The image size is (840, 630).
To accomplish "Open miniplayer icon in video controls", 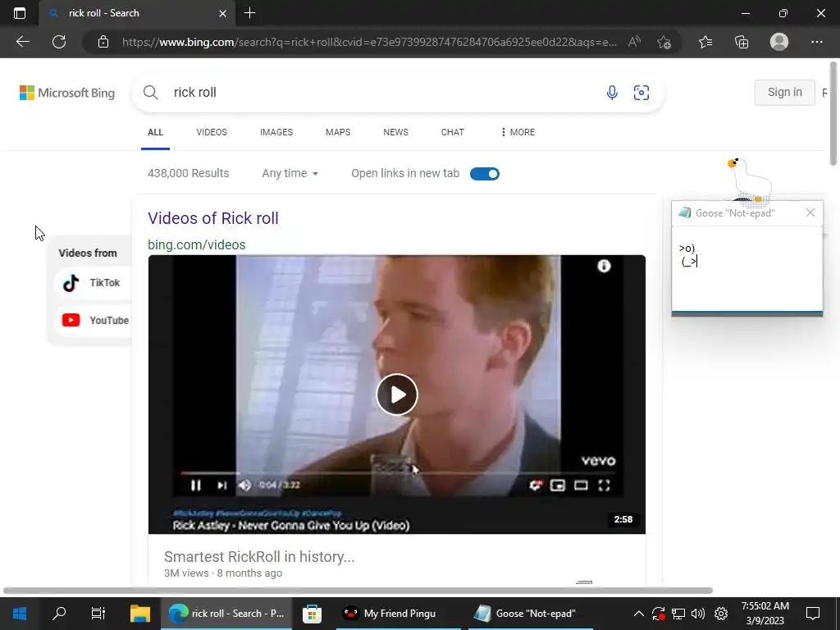I will point(558,486).
